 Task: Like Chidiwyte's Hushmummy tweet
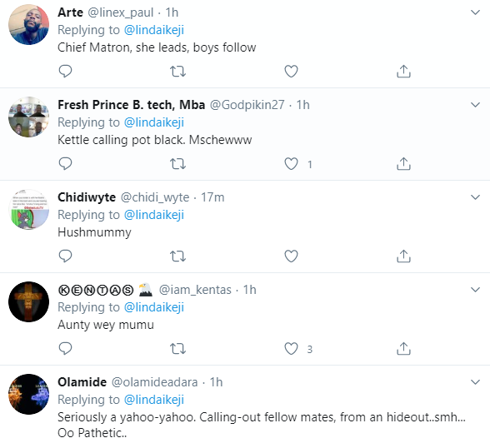291,256
